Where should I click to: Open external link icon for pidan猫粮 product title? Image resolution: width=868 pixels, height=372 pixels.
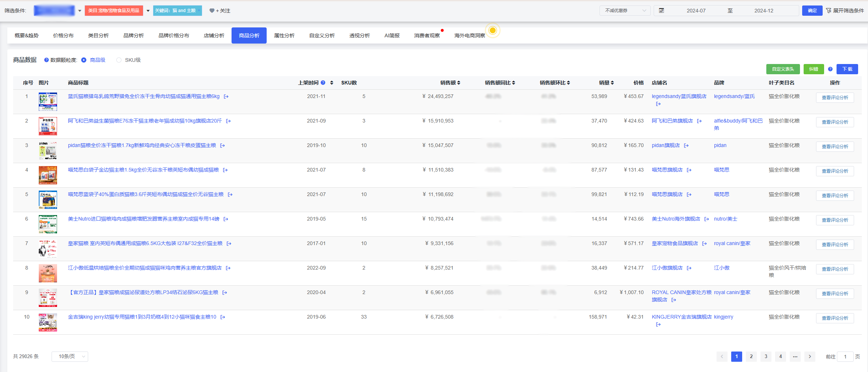pos(222,146)
